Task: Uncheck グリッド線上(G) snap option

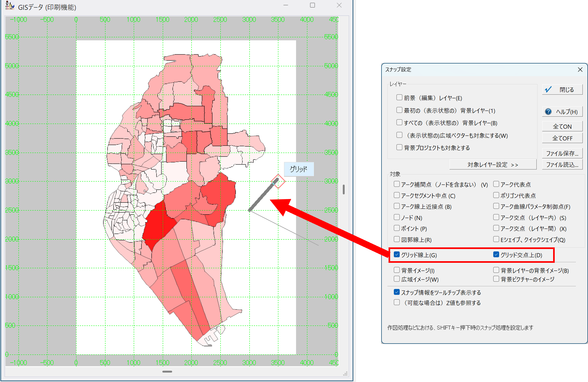Action: pos(397,255)
